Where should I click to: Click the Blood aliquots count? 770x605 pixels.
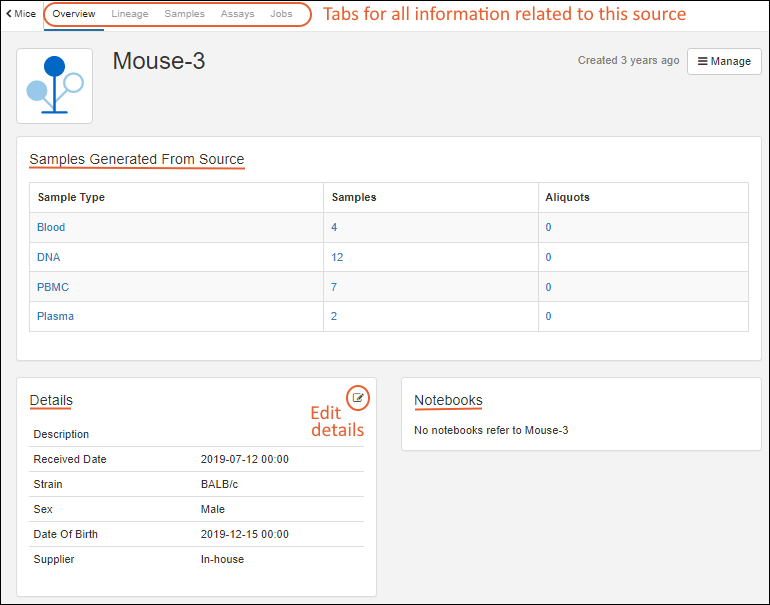[548, 227]
